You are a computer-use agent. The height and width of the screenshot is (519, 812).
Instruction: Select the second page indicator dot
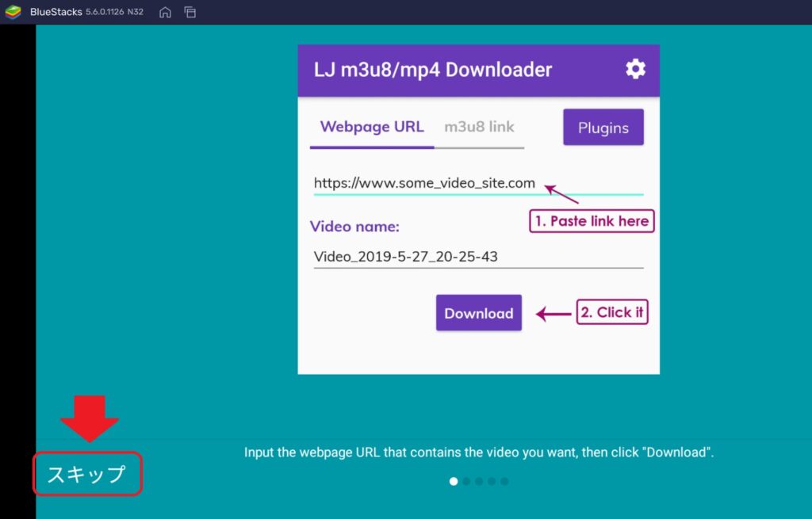tap(466, 481)
